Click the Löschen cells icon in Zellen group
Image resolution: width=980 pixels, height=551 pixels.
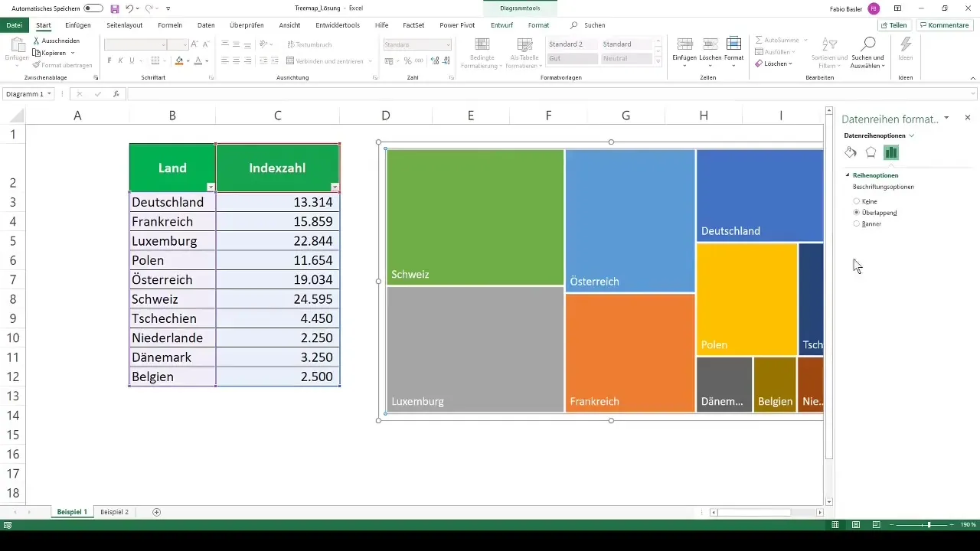pyautogui.click(x=710, y=44)
